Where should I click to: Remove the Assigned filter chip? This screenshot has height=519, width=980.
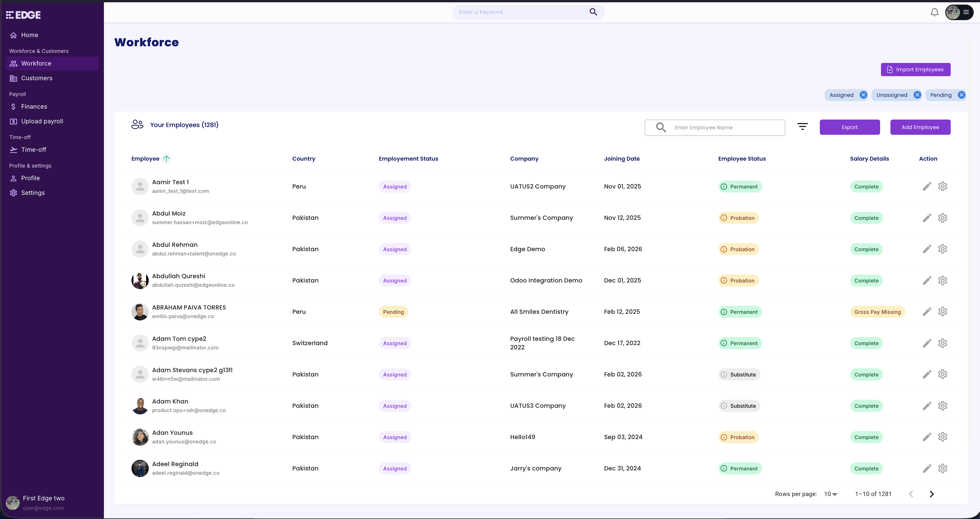(863, 95)
